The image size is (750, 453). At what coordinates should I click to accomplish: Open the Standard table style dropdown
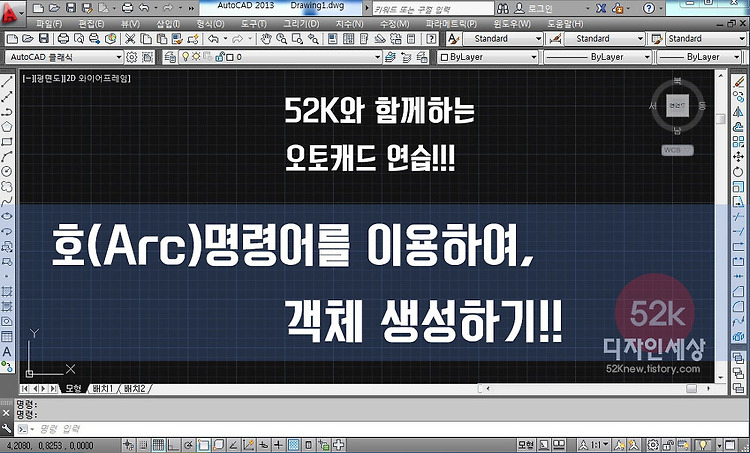tap(706, 39)
